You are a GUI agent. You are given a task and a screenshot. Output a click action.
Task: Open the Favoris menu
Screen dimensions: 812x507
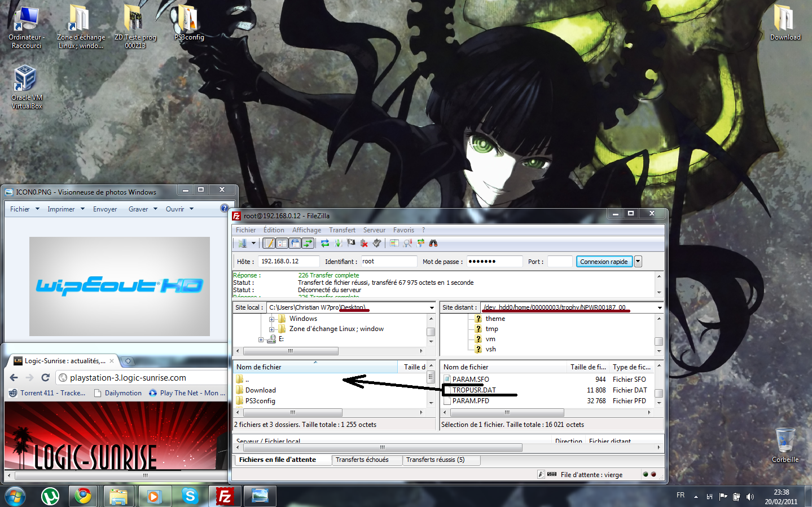tap(403, 230)
